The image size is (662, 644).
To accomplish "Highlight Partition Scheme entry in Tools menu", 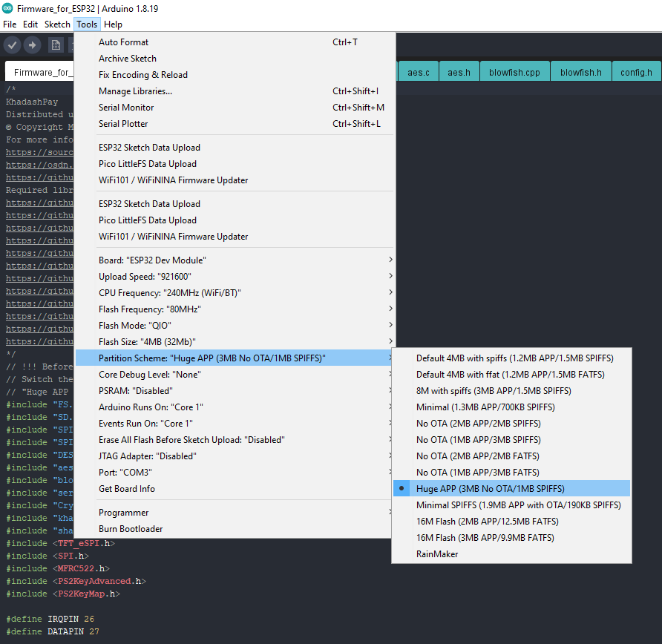I will (x=235, y=358).
